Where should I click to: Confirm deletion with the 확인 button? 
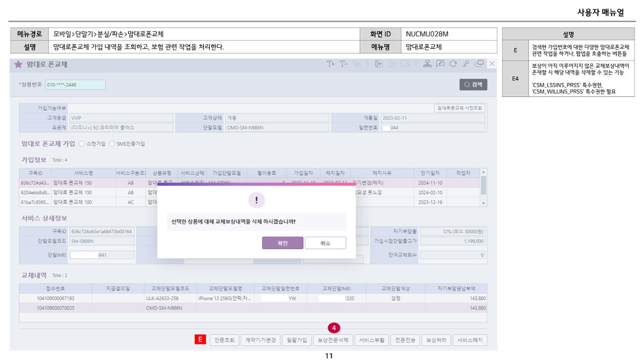tap(282, 243)
